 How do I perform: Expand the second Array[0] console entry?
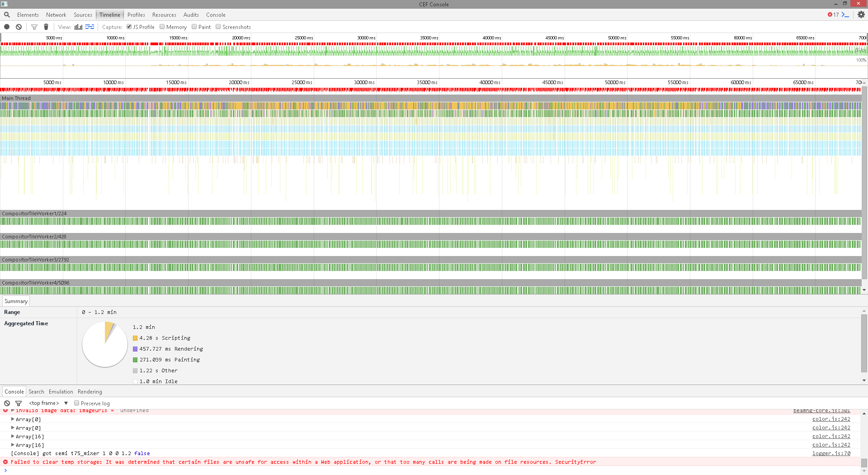click(13, 428)
